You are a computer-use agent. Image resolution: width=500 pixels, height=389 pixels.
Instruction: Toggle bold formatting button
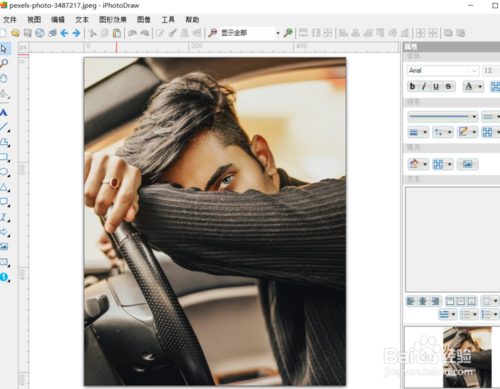pos(412,86)
